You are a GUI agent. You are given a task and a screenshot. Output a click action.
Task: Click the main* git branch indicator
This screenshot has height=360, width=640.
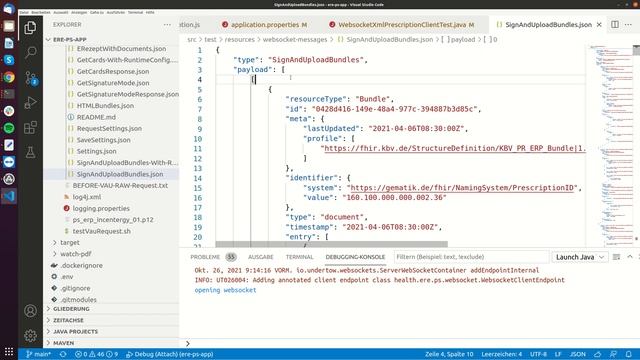tap(39, 354)
